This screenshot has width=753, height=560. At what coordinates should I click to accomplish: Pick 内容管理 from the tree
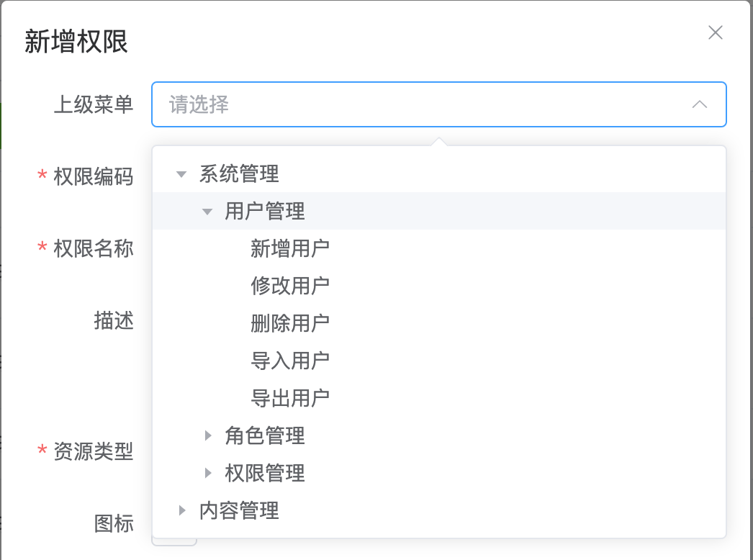point(239,510)
